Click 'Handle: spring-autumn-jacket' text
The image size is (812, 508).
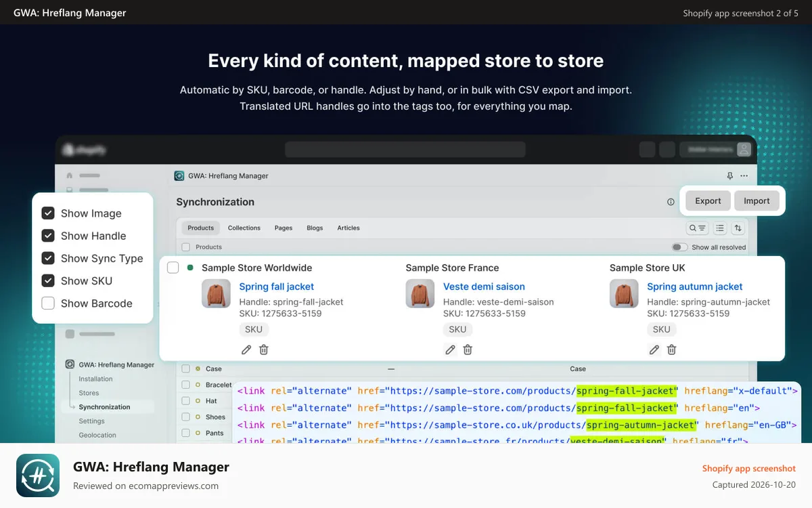[708, 302]
